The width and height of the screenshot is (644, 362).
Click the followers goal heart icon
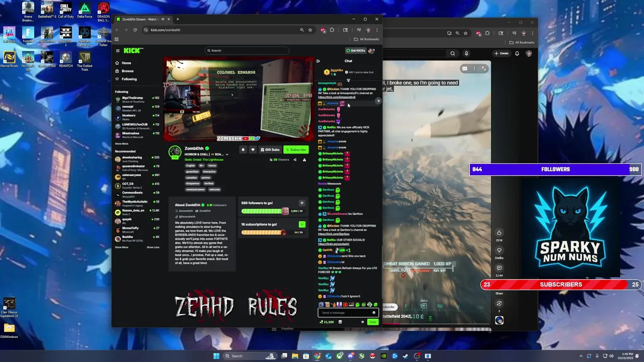pyautogui.click(x=302, y=203)
